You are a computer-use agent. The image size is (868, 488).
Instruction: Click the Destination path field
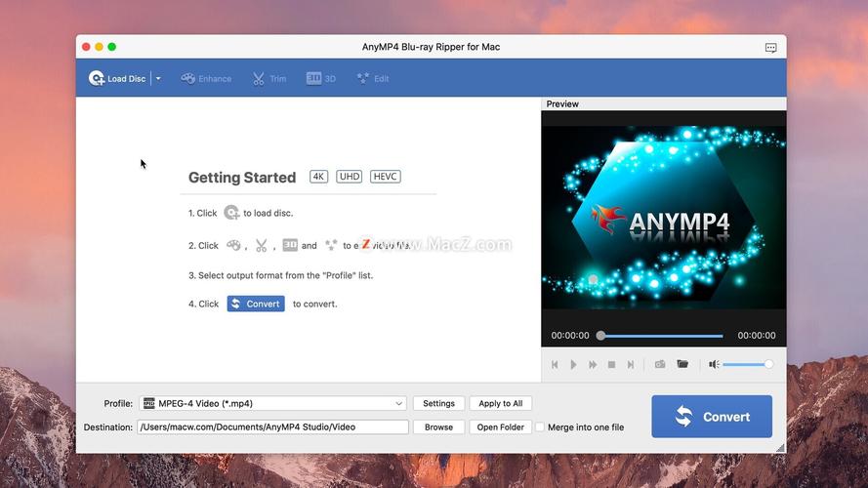273,427
